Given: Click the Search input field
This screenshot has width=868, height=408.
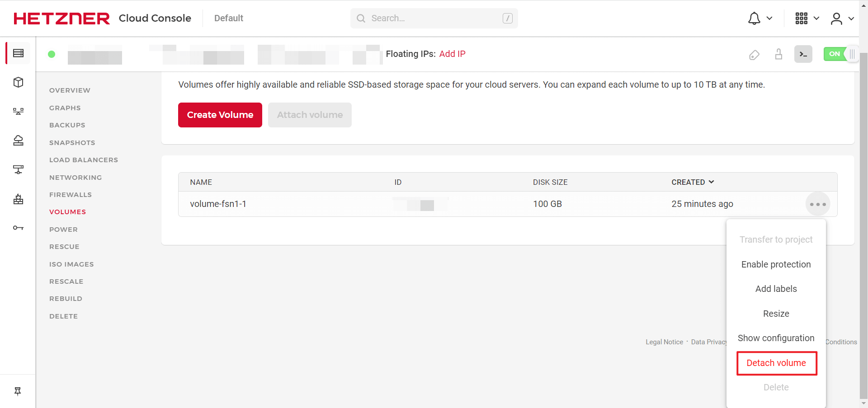Looking at the screenshot, I should 434,18.
